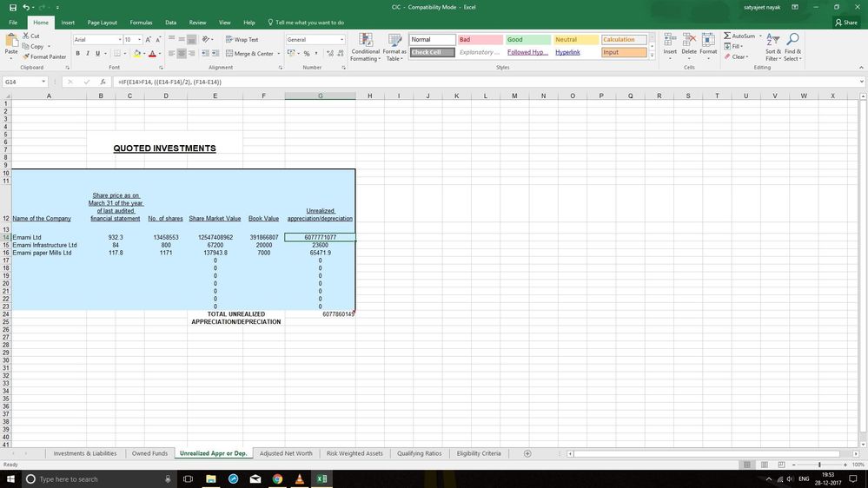Image resolution: width=868 pixels, height=488 pixels.
Task: Open the General number format dropdown
Action: pyautogui.click(x=341, y=40)
